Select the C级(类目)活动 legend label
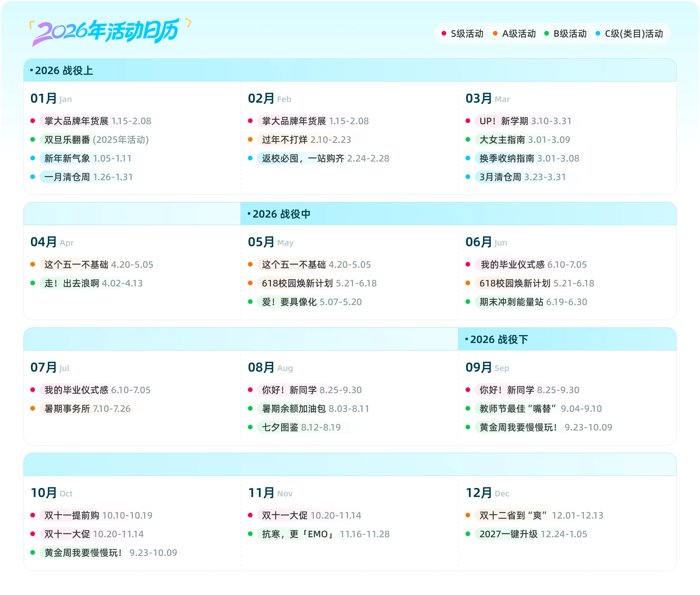The image size is (700, 595). [633, 34]
